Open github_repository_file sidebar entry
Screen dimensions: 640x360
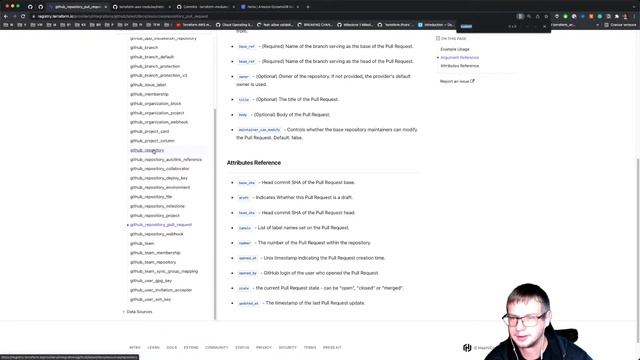click(151, 197)
